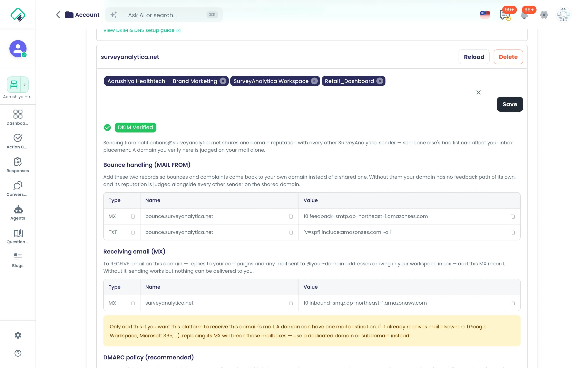Copy value 10 inbound-smtp amazonaws.com
Image resolution: width=588 pixels, height=368 pixels.
(512, 303)
